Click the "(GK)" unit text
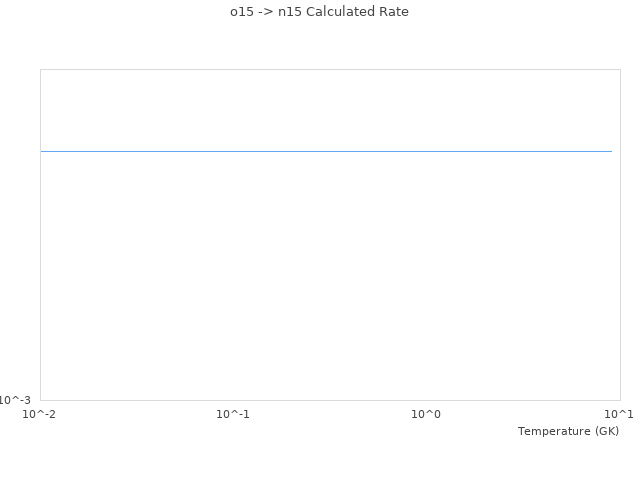Image resolution: width=640 pixels, height=480 pixels. coord(606,431)
